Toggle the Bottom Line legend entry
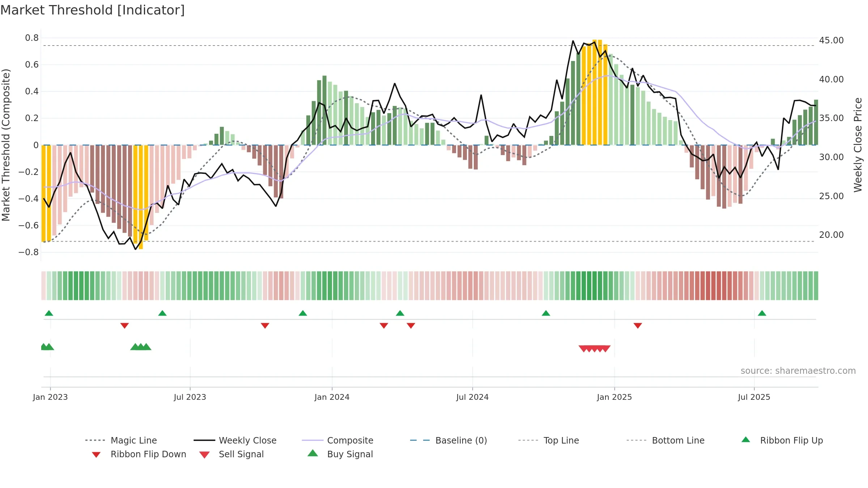 665,440
